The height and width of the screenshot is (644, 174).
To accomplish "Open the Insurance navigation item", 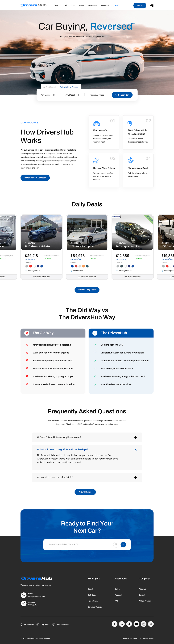I will tap(92, 5).
